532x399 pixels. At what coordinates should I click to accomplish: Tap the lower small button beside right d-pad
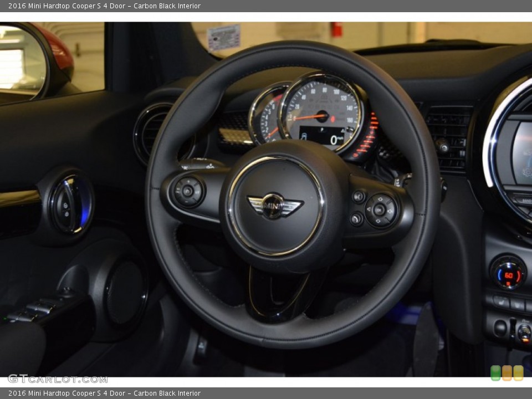(356, 219)
